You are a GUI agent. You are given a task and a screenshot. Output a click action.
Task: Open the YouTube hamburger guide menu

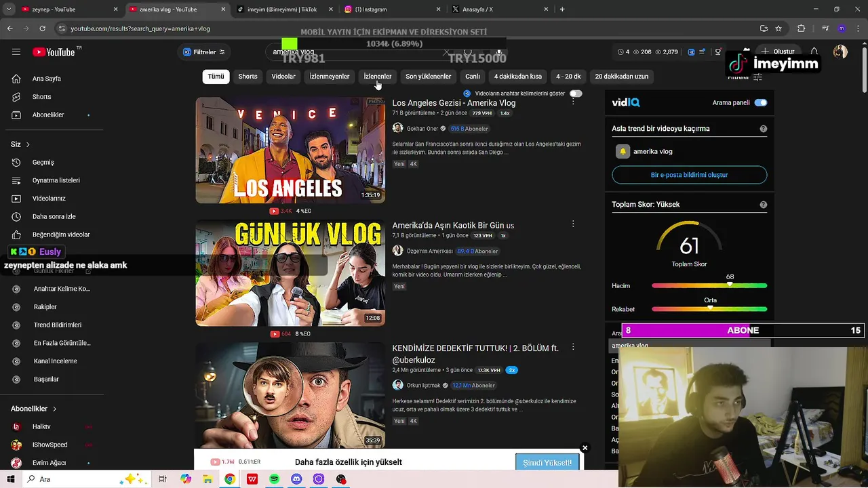pos(16,52)
